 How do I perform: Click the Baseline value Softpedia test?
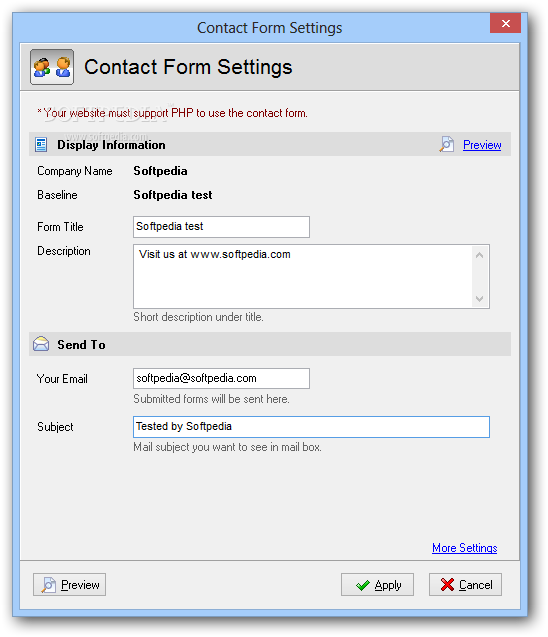[173, 195]
